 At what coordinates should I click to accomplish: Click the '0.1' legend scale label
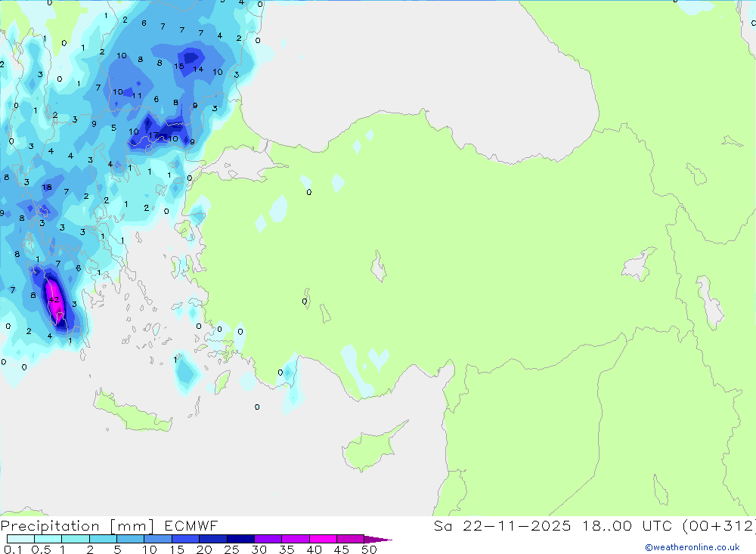point(13,549)
